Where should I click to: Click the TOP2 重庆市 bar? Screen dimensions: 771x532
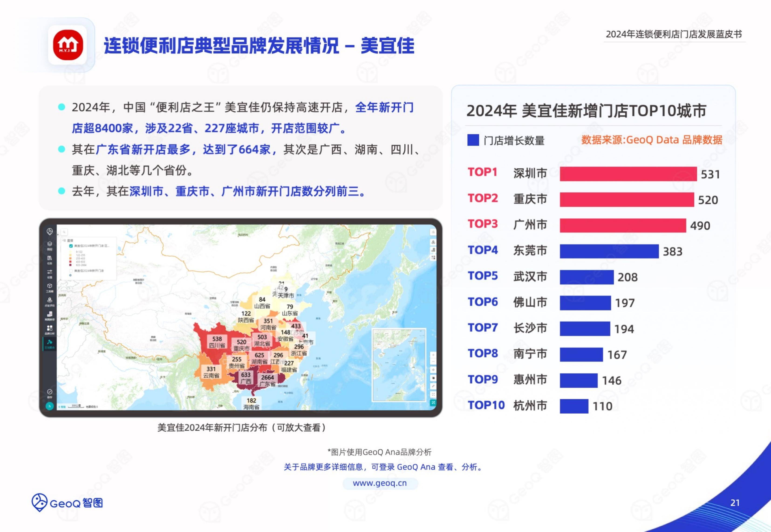click(x=627, y=199)
